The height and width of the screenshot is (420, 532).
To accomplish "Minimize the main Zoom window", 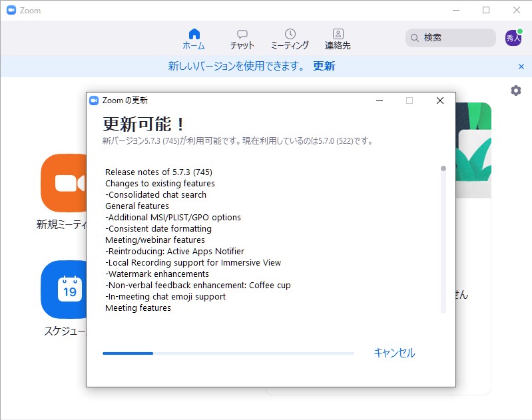I will 456,10.
